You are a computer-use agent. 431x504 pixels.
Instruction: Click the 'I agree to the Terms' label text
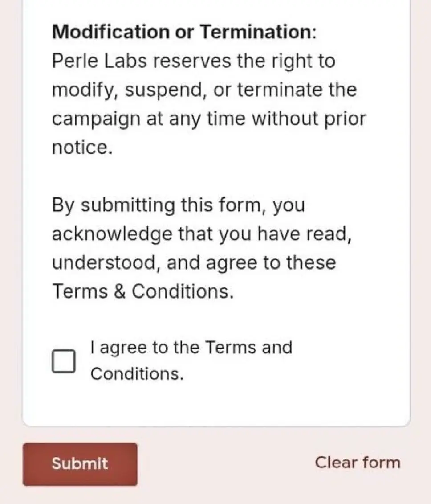(191, 348)
